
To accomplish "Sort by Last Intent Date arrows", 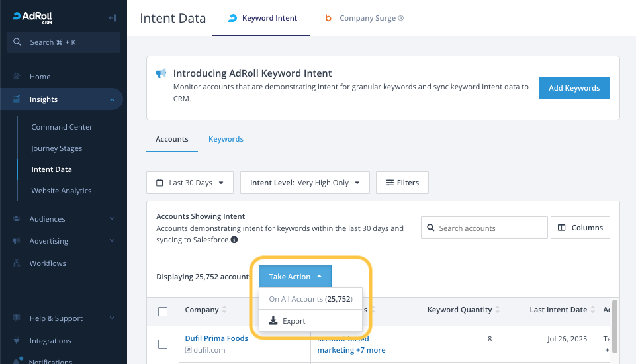I will pyautogui.click(x=592, y=310).
